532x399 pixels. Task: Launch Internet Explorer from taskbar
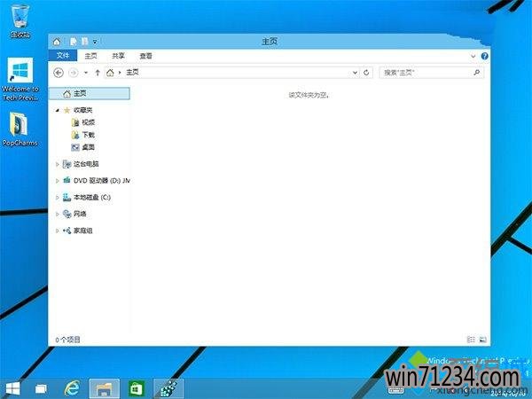(x=72, y=388)
